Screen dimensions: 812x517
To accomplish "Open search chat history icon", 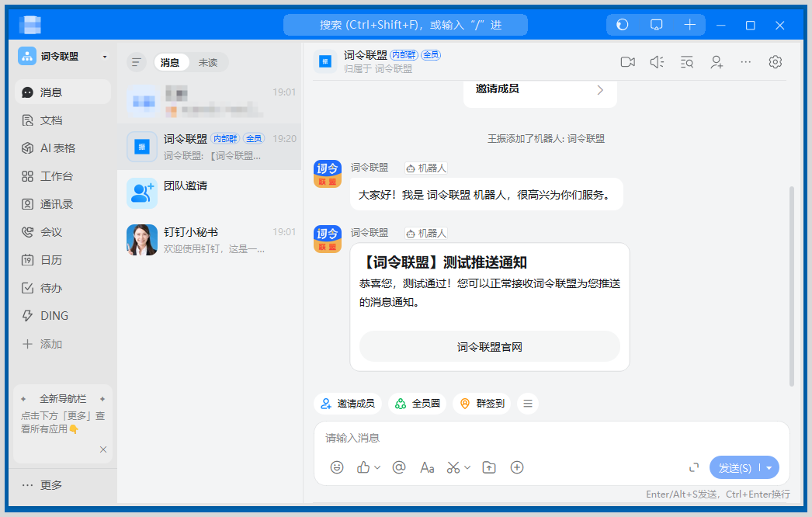I will pos(687,62).
